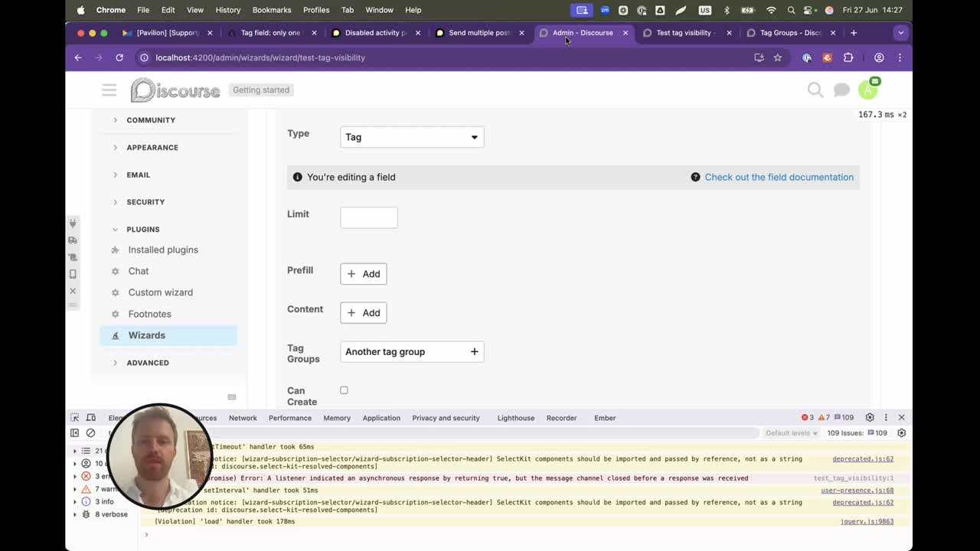Open the Lighthouse DevTools tab

[x=516, y=418]
